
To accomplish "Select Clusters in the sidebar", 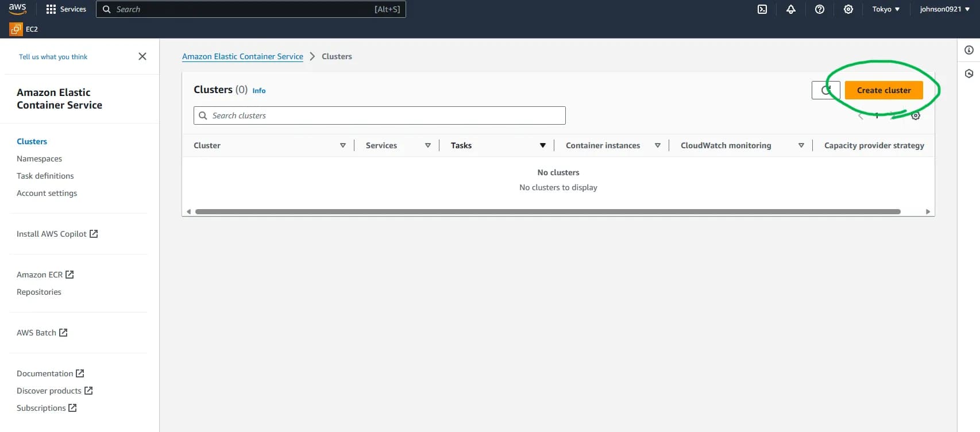I will pos(32,141).
